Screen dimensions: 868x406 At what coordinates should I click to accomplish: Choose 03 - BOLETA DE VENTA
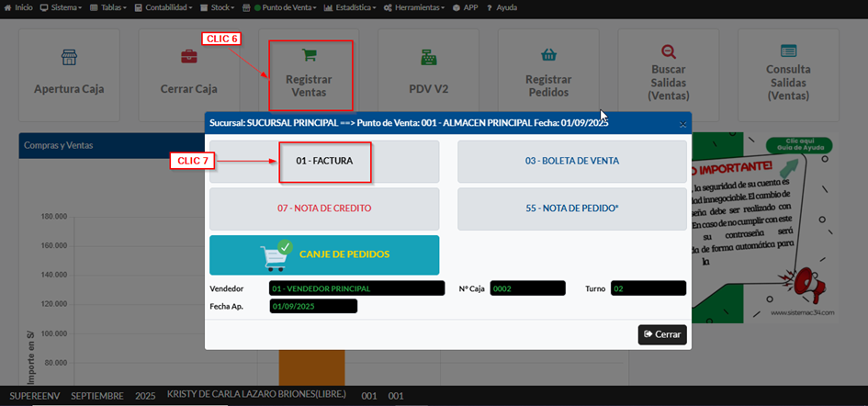(571, 162)
